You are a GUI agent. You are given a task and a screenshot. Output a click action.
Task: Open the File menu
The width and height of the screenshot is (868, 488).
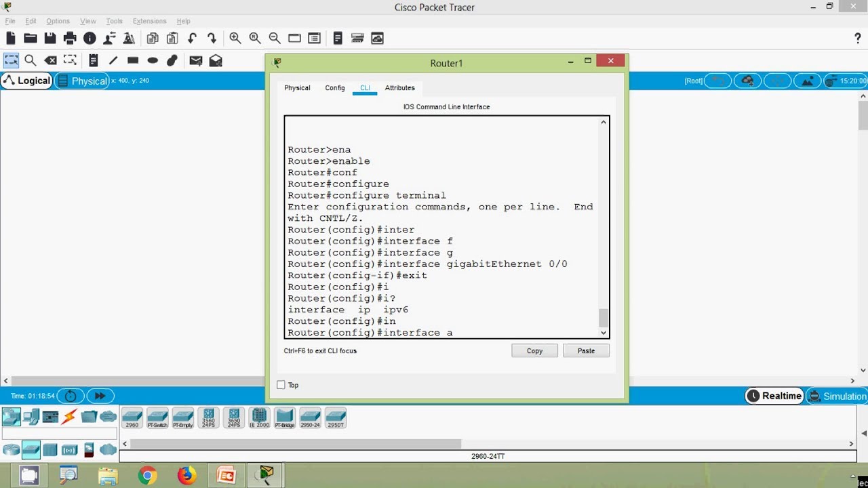10,21
